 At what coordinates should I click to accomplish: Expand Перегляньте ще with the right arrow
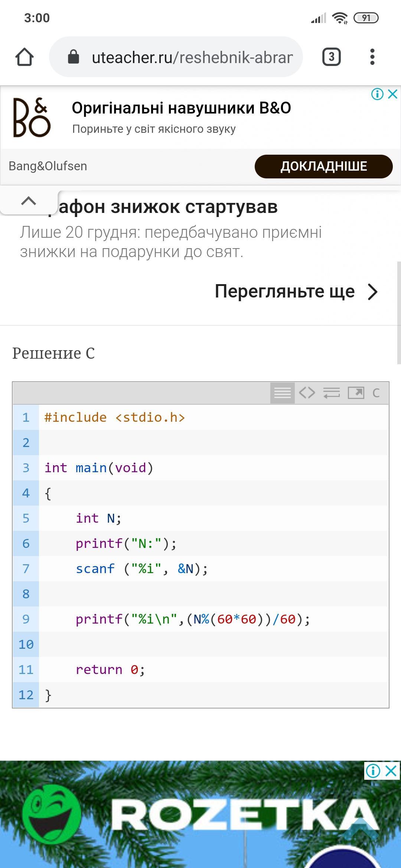click(x=372, y=292)
